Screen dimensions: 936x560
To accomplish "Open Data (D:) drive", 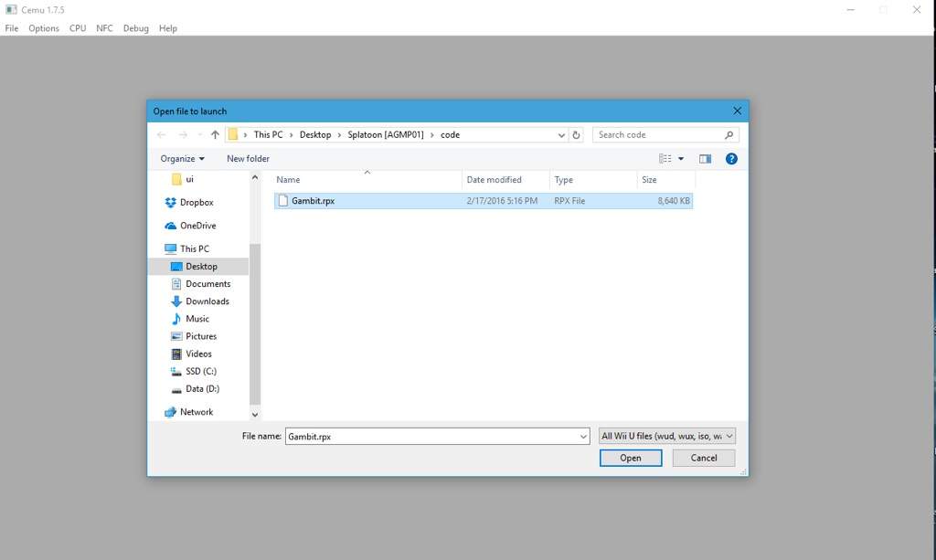I will click(x=202, y=388).
